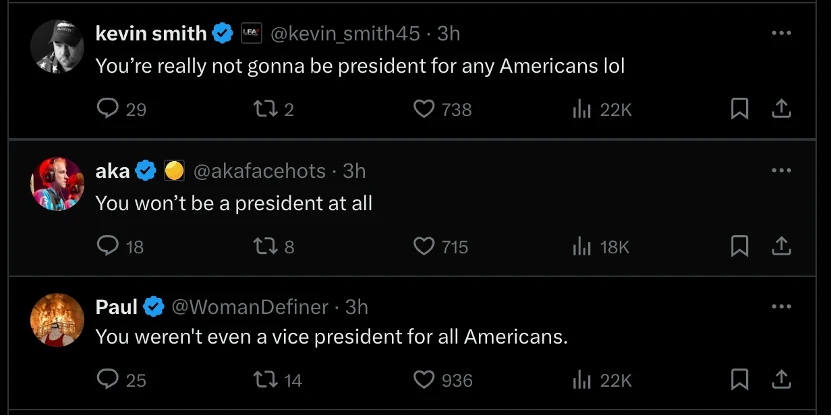The width and height of the screenshot is (832, 416).
Task: Open more options on Paul's tweet
Action: click(x=781, y=306)
